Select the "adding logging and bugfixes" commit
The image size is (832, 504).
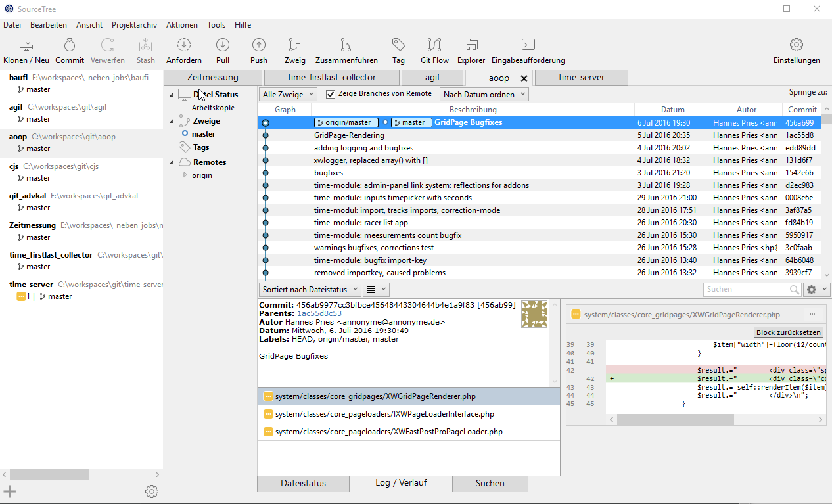coord(539,148)
